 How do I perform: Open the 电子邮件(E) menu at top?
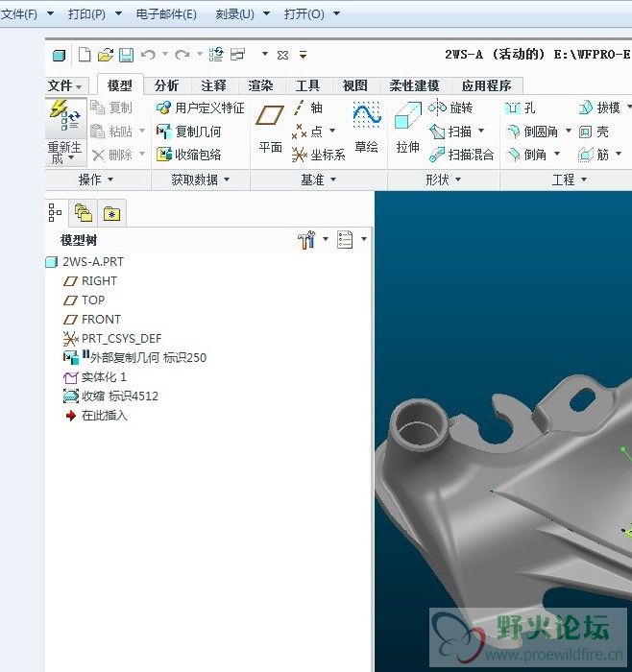[x=166, y=14]
